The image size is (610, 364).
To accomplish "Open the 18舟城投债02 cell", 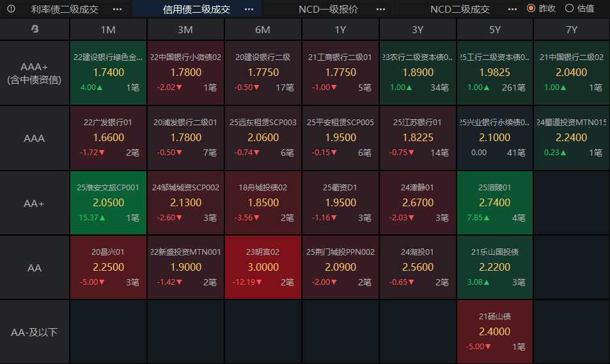I will point(263,203).
